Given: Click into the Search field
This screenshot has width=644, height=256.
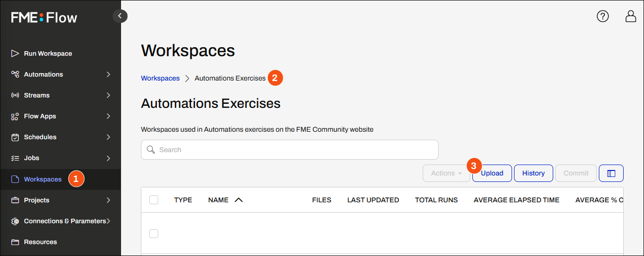Looking at the screenshot, I should point(290,150).
